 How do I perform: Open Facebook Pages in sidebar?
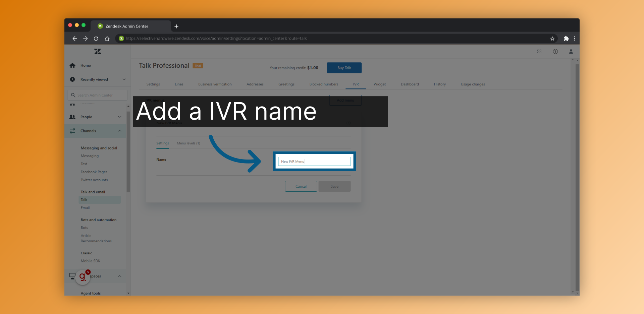tap(94, 172)
